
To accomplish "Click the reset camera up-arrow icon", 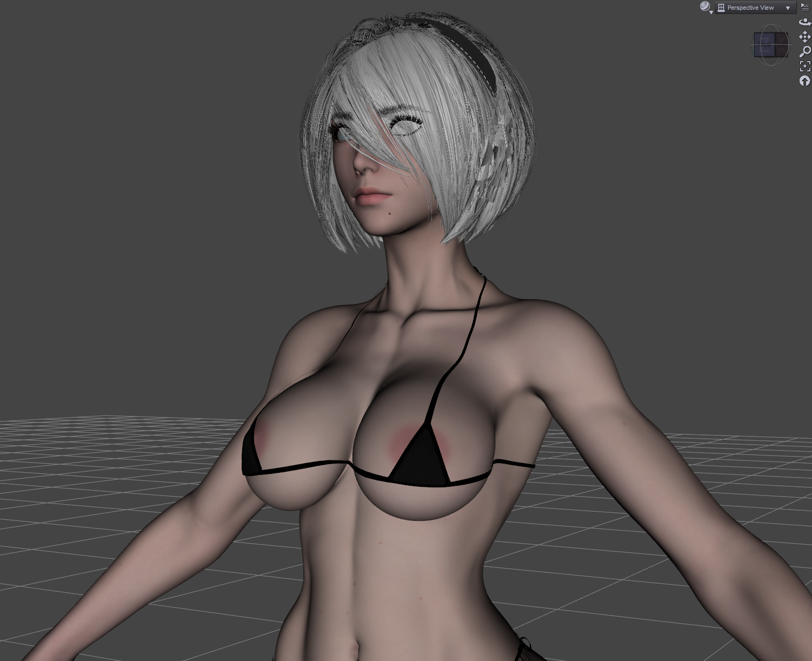I will coord(805,81).
